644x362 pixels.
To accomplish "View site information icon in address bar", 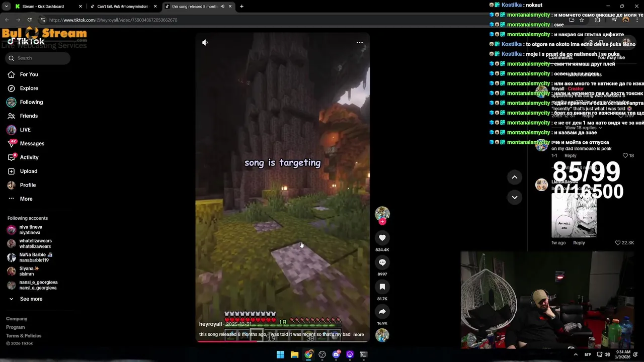I will 43,20.
